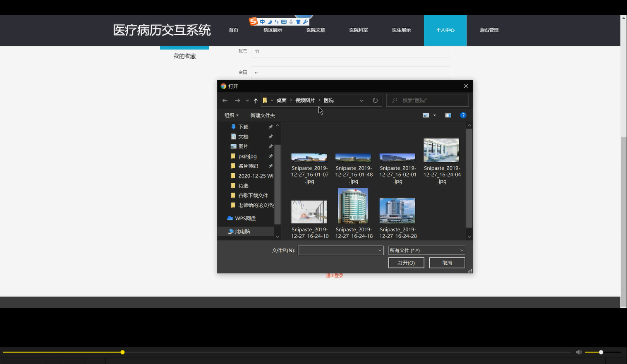Open the 医生展示 navigation item
This screenshot has height=364, width=627.
point(401,30)
